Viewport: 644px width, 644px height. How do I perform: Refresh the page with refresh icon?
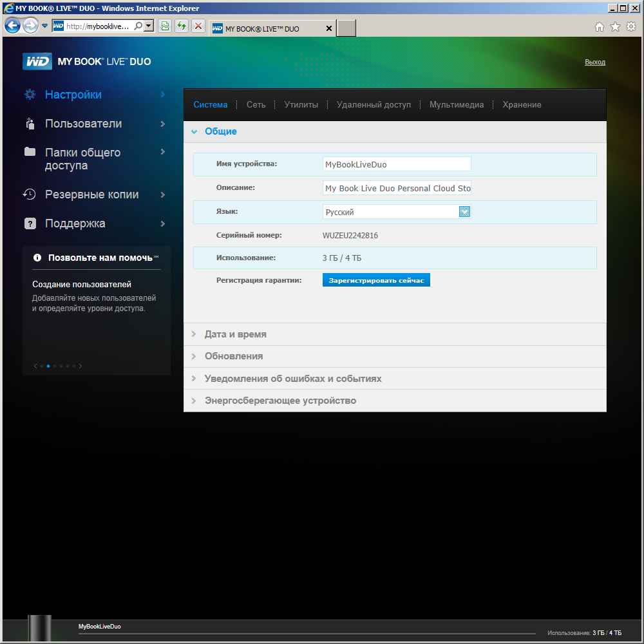tap(182, 26)
